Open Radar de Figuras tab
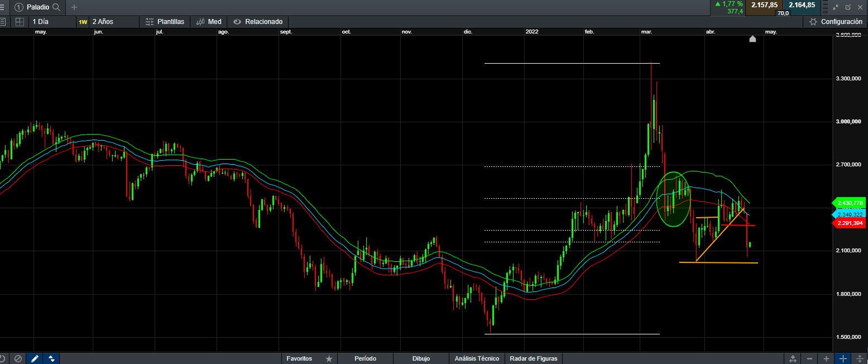This screenshot has width=868, height=364. [x=534, y=358]
